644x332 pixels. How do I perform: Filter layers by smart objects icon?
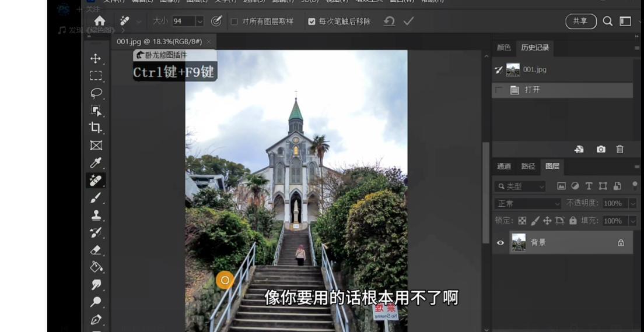[617, 186]
